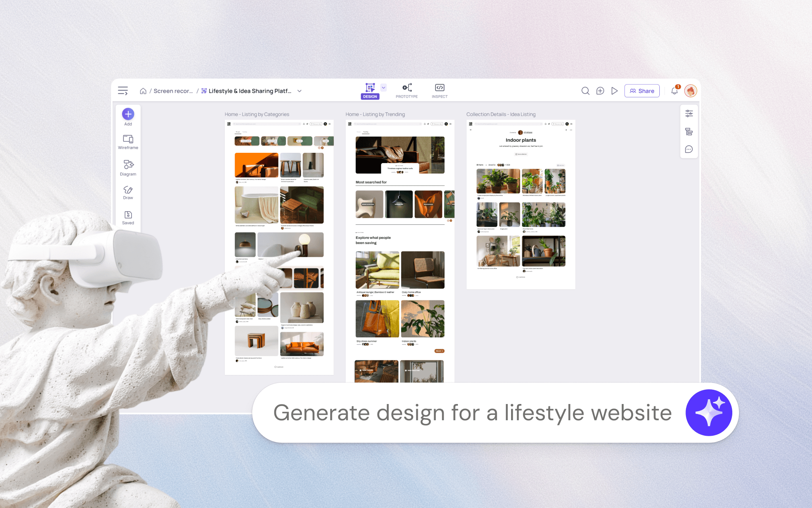This screenshot has height=508, width=812.
Task: Open the Saved panel
Action: (128, 216)
